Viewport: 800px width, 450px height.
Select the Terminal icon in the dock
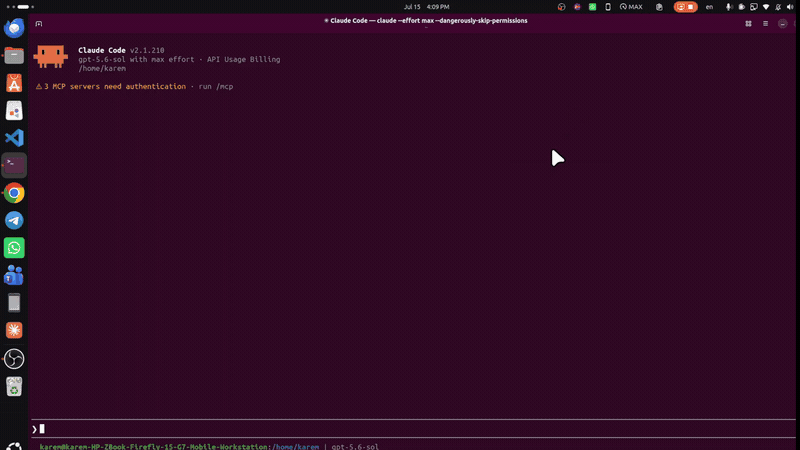pos(14,165)
